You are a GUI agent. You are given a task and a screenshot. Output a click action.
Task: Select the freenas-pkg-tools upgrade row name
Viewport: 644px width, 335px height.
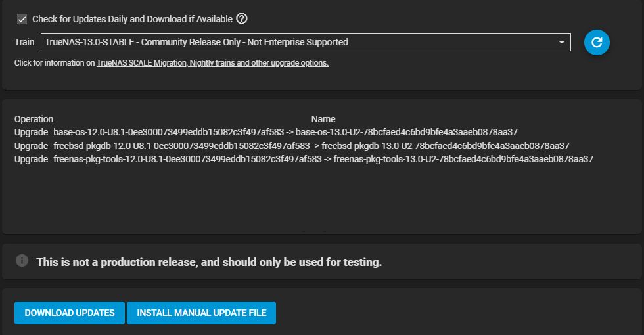click(x=323, y=159)
